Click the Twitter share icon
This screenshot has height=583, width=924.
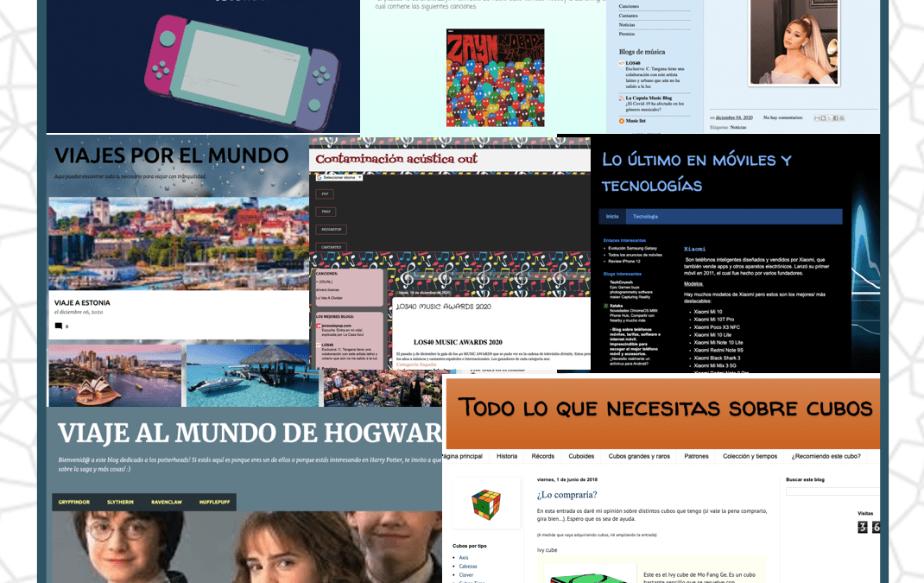pyautogui.click(x=829, y=118)
